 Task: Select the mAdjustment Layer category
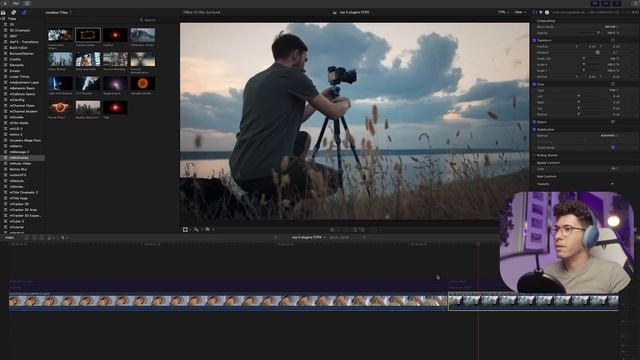24,82
